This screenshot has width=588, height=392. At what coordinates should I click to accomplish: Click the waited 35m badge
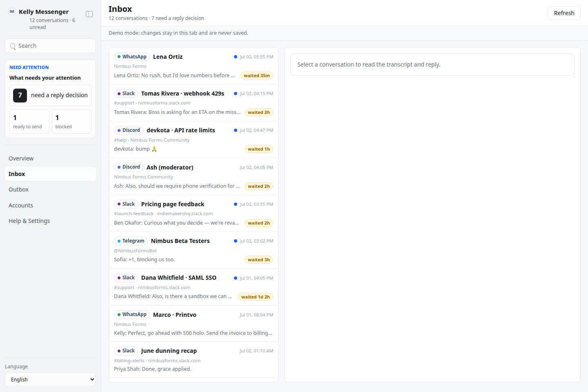point(257,76)
